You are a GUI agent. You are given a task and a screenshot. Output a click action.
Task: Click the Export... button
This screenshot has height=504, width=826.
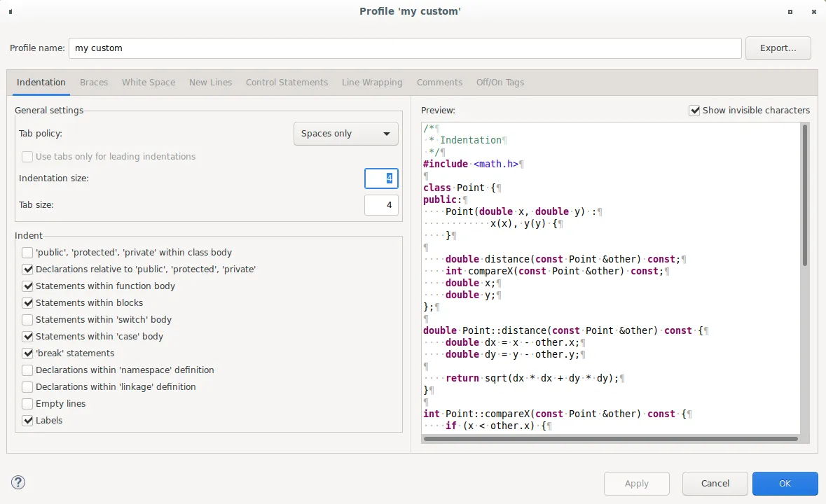[778, 48]
